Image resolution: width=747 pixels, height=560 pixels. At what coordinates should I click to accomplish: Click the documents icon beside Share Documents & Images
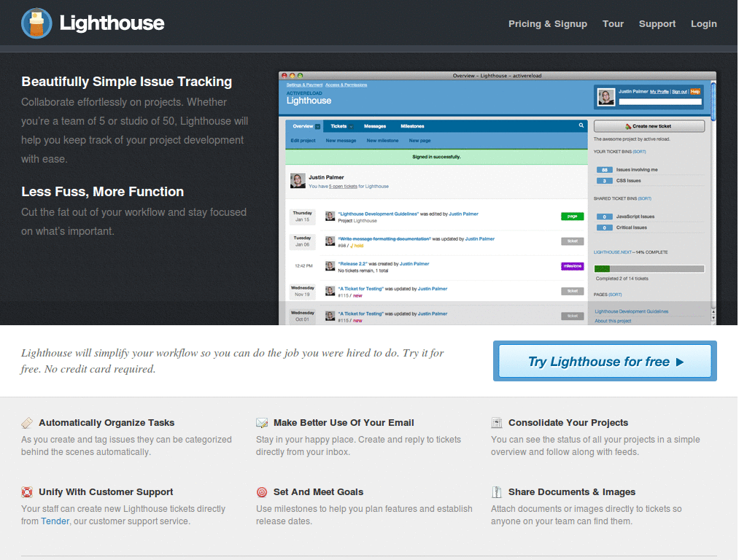pos(496,491)
